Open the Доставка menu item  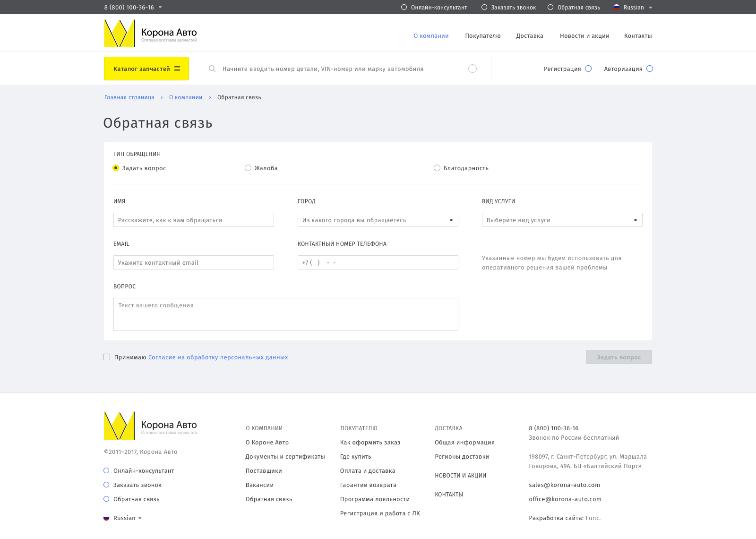[x=530, y=36]
